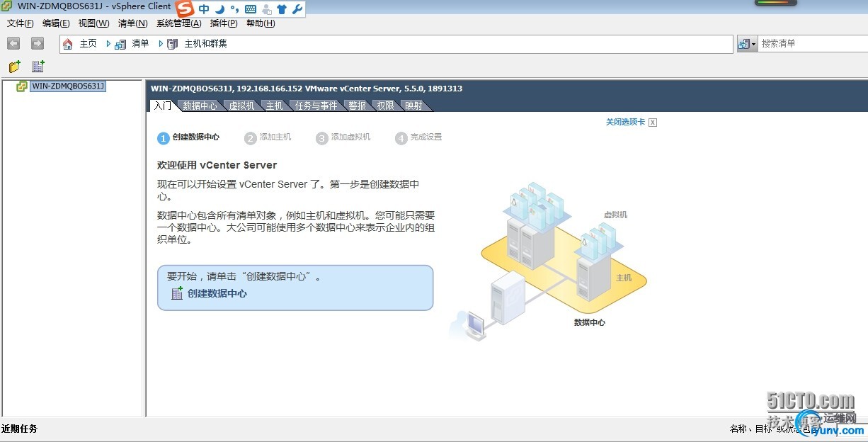Image resolution: width=868 pixels, height=442 pixels.
Task: Click the vCenter server icon in tree
Action: pos(22,86)
